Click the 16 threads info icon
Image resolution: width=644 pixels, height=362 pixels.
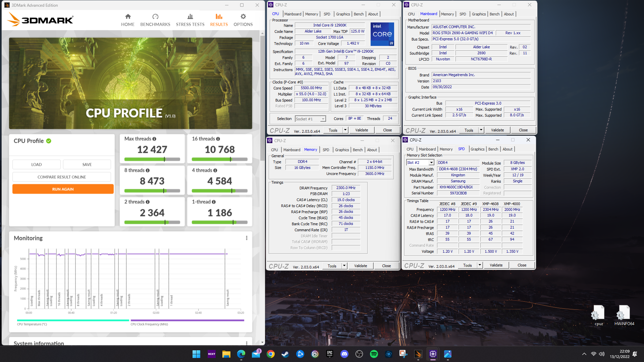218,139
